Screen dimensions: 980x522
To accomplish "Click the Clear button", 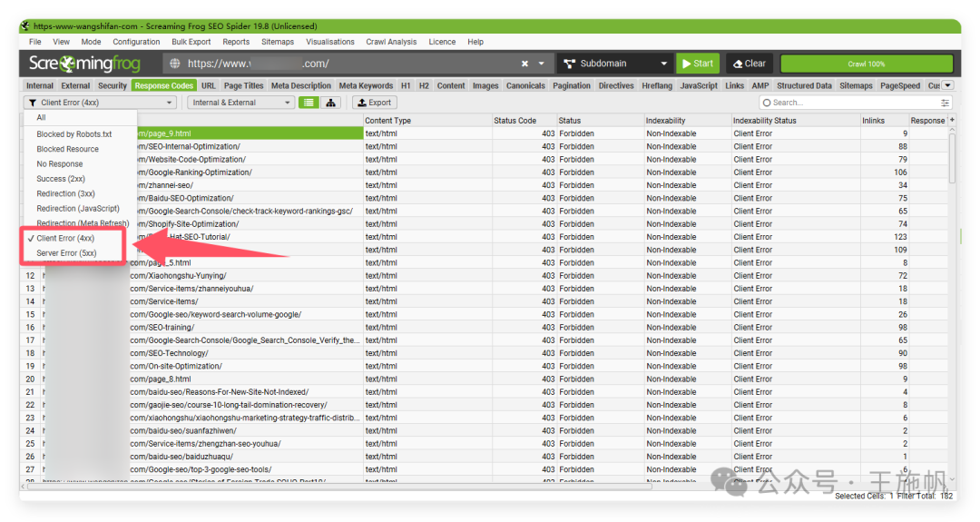I will click(x=749, y=64).
